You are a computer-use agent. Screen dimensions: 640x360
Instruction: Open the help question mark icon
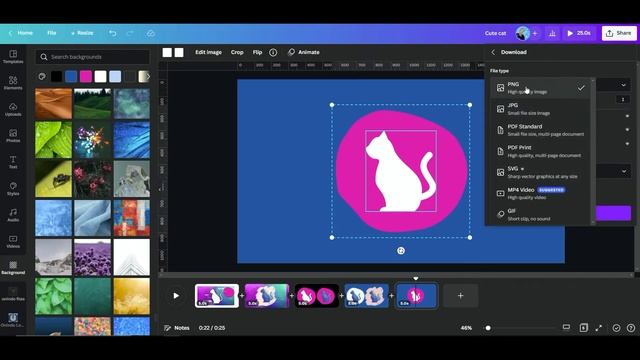point(631,328)
